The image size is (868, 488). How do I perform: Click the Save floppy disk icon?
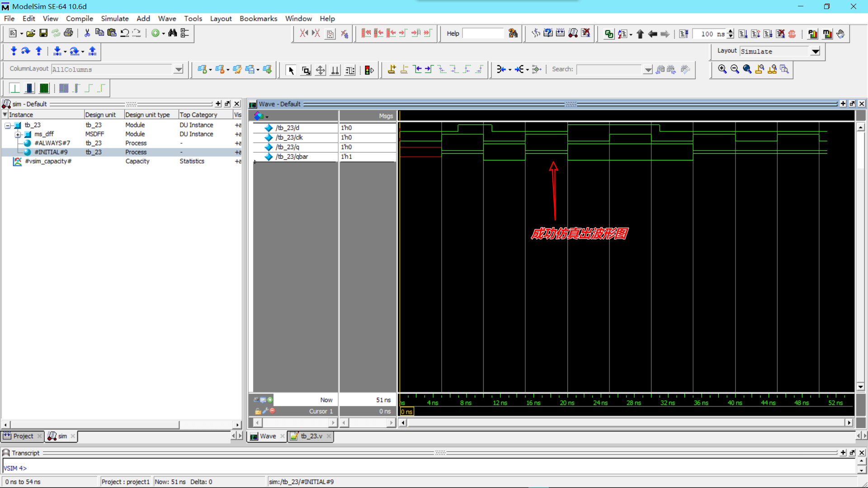tap(43, 33)
